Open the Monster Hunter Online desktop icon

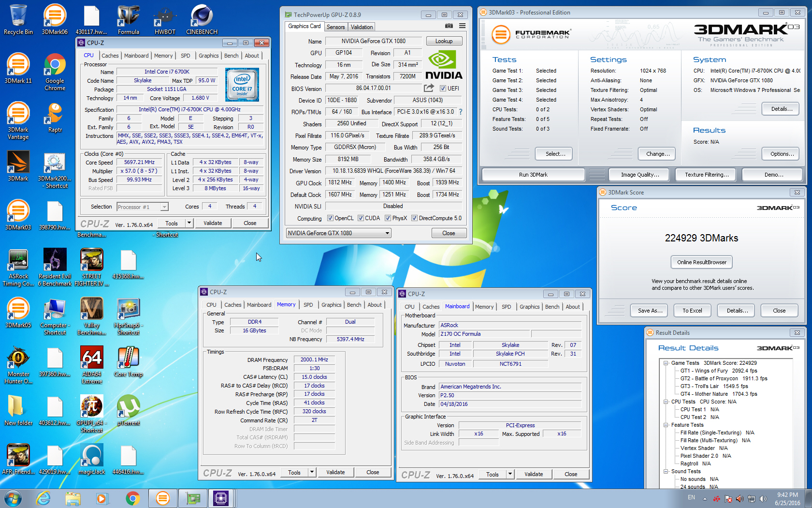[x=18, y=365]
